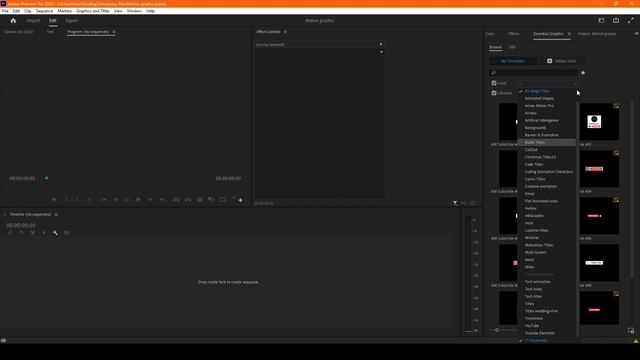Click the yellow warning icon in the status bar
The height and width of the screenshot is (360, 640).
pos(636,341)
